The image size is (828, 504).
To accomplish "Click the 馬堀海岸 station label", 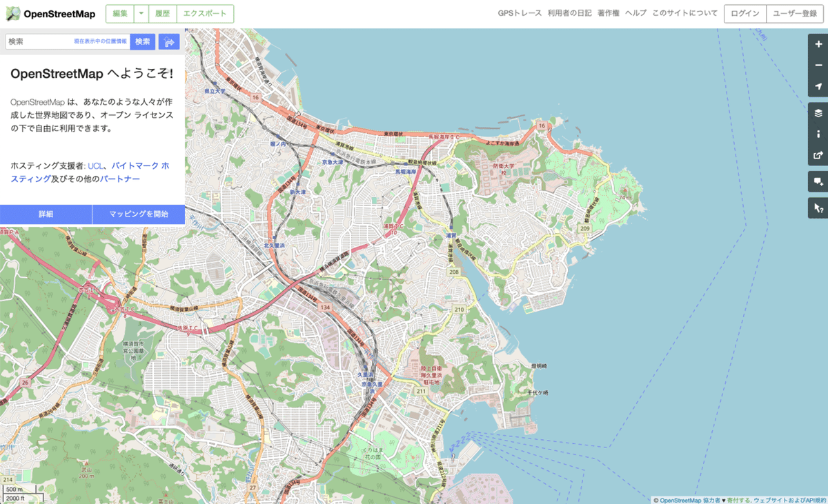I will (x=406, y=170).
